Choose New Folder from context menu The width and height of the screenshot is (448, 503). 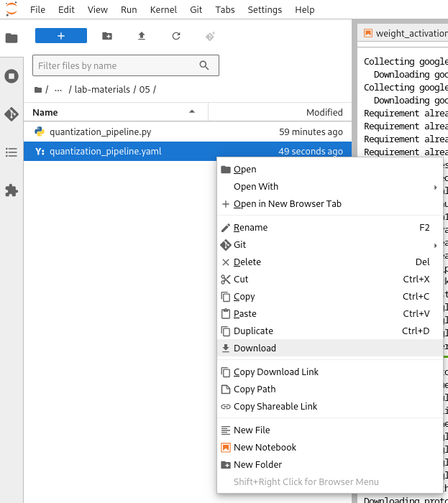(x=330, y=465)
